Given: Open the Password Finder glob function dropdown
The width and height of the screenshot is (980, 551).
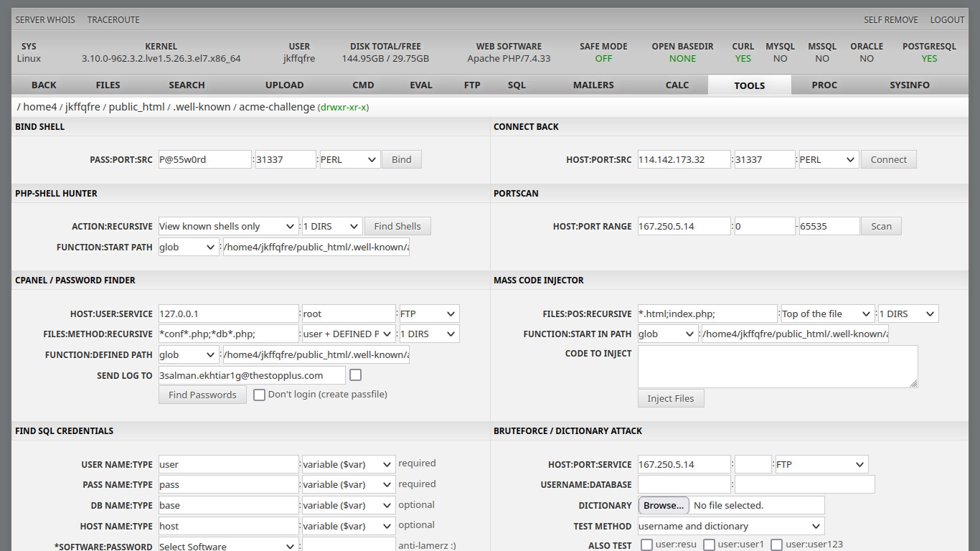Looking at the screenshot, I should tap(188, 354).
